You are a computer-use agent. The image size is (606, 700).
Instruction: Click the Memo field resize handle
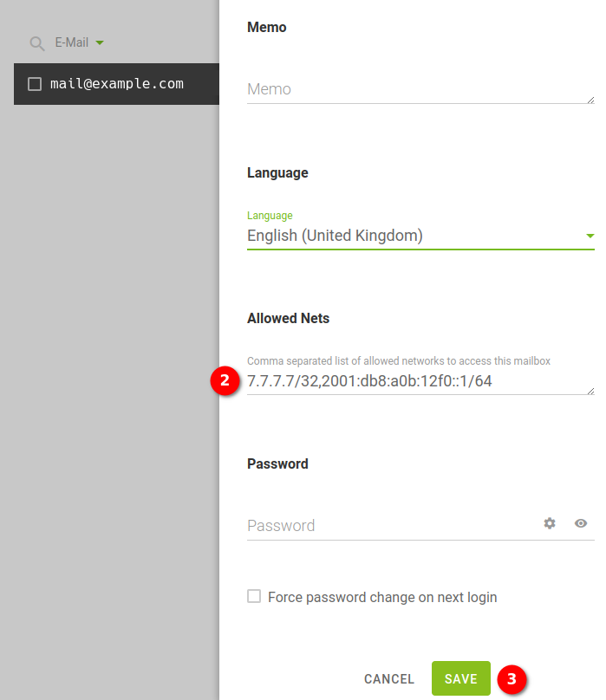point(590,100)
